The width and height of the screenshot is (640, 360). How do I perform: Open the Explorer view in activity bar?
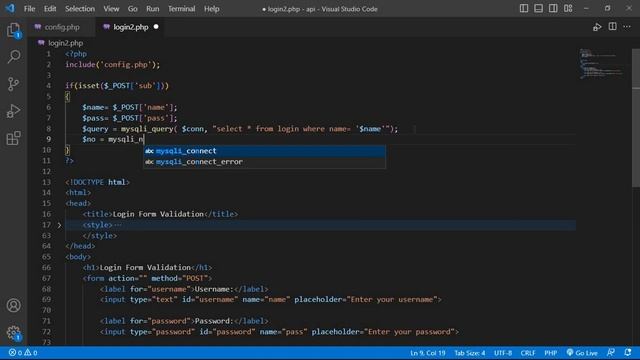[x=13, y=31]
